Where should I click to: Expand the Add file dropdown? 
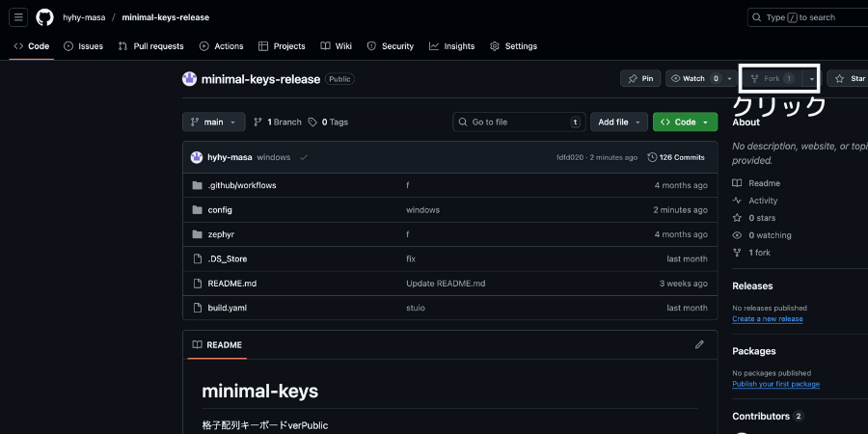[x=618, y=122]
